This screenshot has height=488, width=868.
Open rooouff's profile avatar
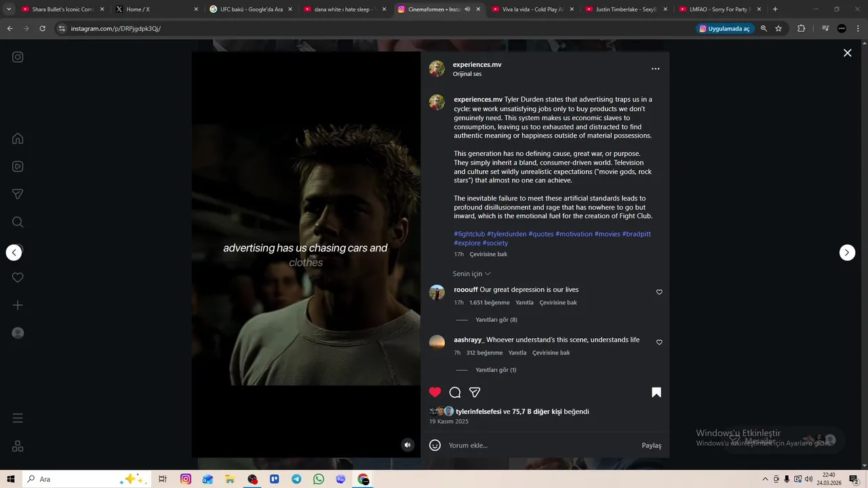pyautogui.click(x=437, y=292)
